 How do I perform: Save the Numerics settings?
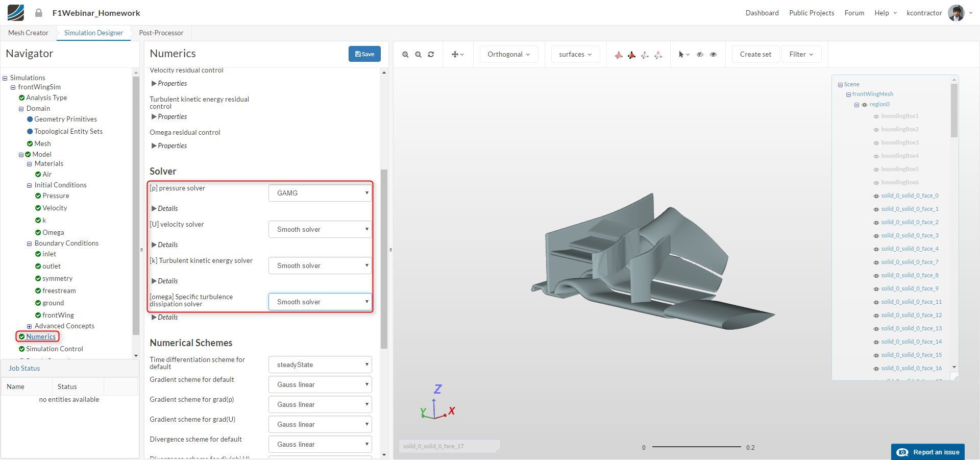tap(364, 54)
